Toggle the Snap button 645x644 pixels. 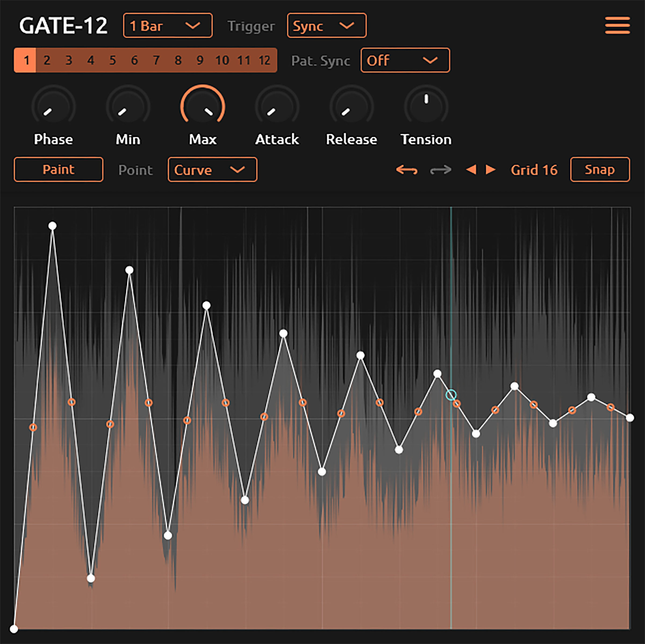point(600,170)
